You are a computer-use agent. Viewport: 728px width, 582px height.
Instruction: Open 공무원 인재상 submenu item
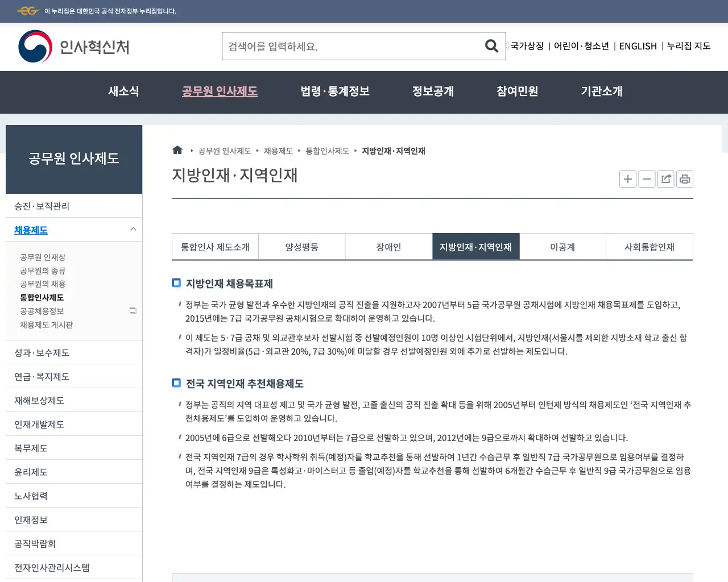(43, 257)
